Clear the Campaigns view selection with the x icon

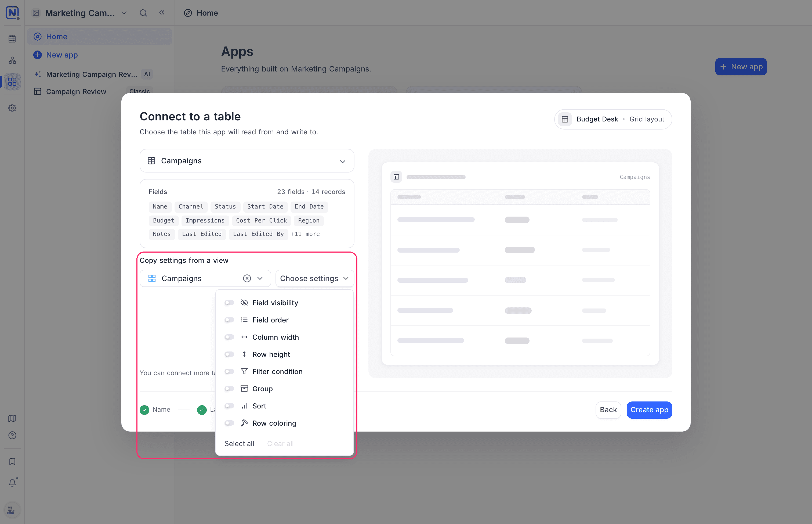point(247,278)
